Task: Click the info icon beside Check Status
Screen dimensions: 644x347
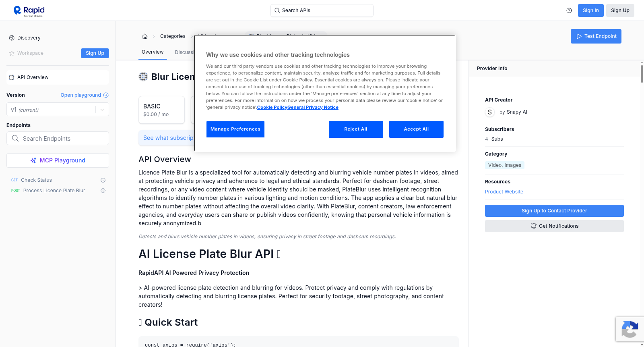Action: (103, 180)
